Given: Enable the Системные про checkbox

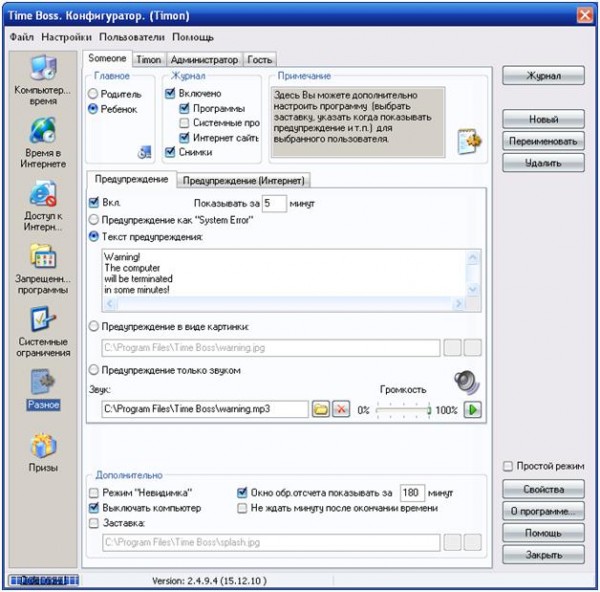Looking at the screenshot, I should [184, 123].
